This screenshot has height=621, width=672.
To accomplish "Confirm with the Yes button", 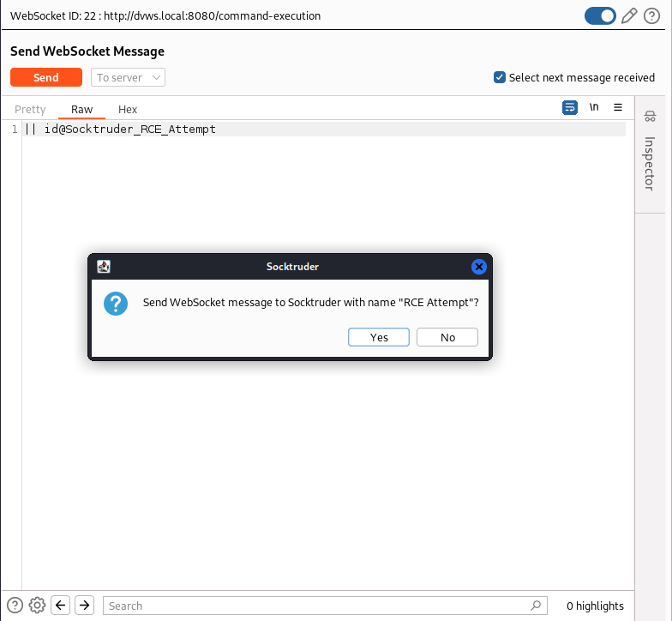I will (379, 337).
